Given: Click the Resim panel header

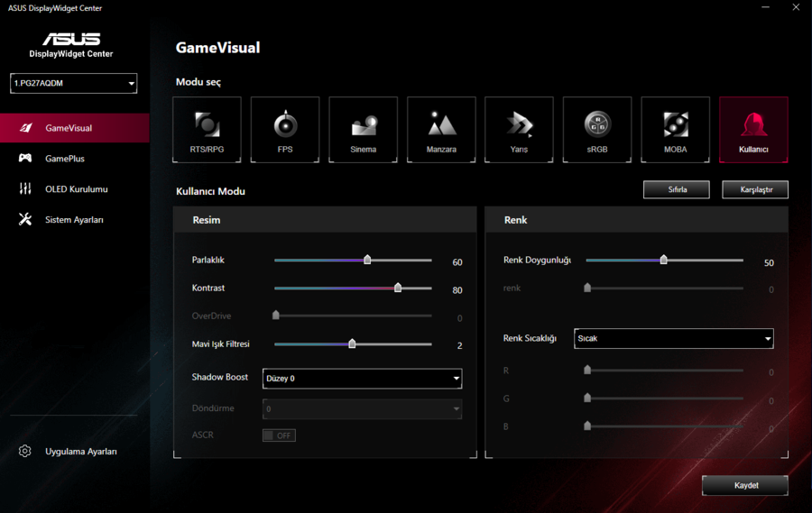Looking at the screenshot, I should pos(325,220).
